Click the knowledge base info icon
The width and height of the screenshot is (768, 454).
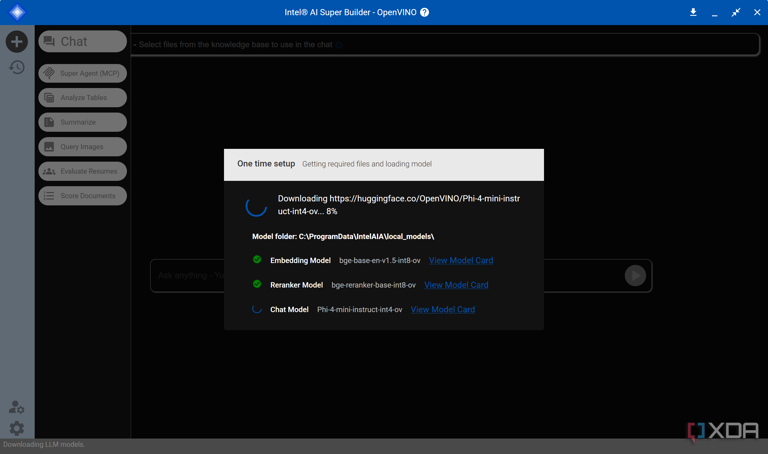pos(339,45)
